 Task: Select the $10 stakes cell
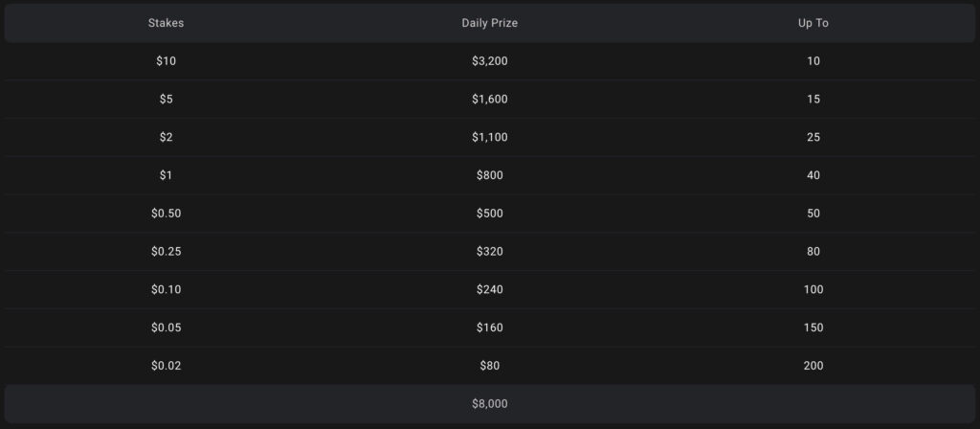166,61
